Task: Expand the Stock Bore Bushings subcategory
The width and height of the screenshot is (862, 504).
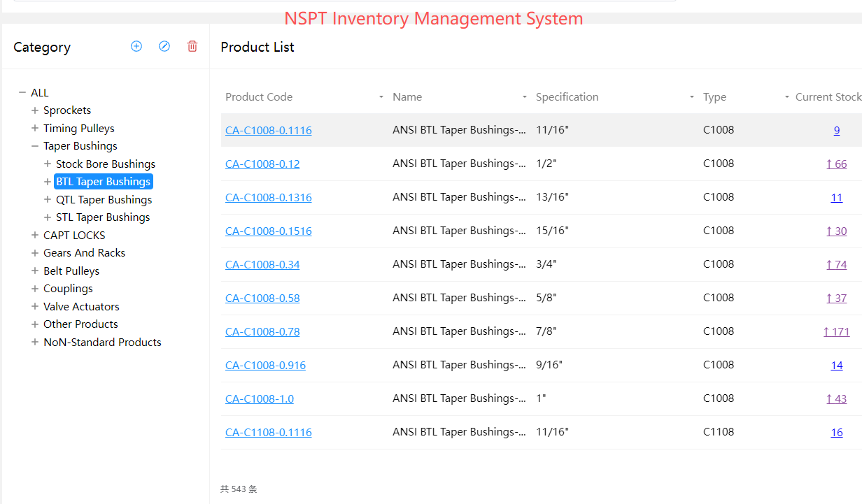Action: (48, 164)
